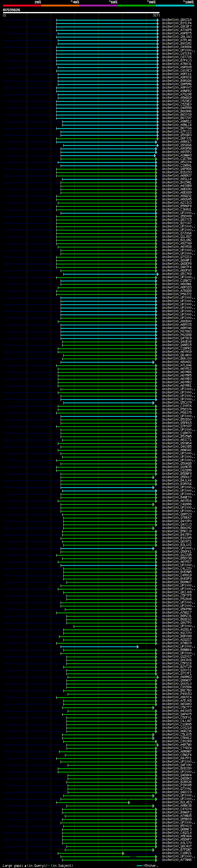Click the green ~80% identity legend segment
Viewport: 197px width, 868px height.
click(137, 6)
